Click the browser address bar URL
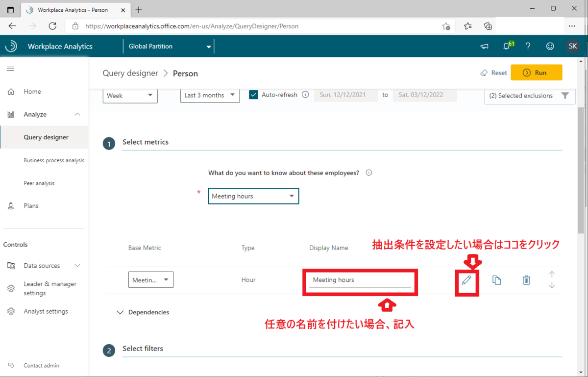Image resolution: width=588 pixels, height=377 pixels. point(192,26)
